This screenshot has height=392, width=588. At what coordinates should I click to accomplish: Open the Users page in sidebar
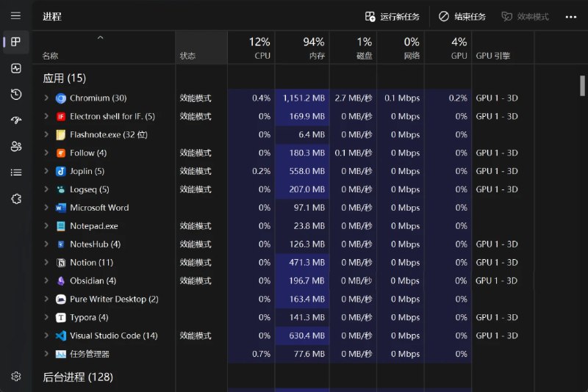pyautogui.click(x=15, y=146)
